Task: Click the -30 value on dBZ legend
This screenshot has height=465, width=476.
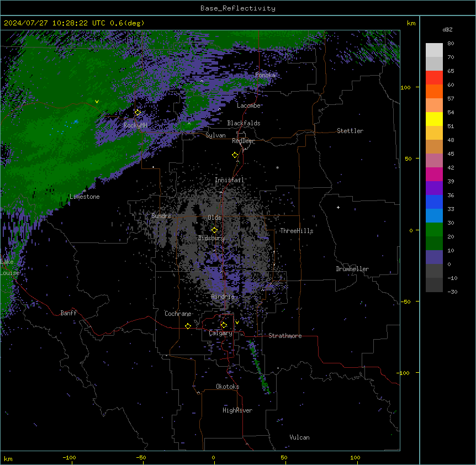Action: 452,292
